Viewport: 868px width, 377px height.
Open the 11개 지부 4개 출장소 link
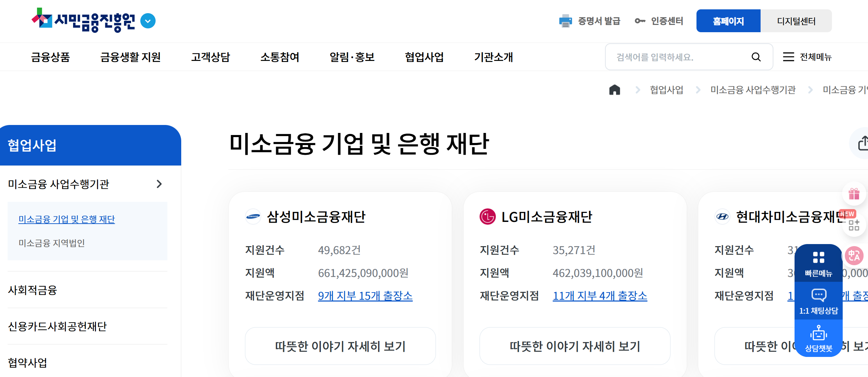pos(600,296)
